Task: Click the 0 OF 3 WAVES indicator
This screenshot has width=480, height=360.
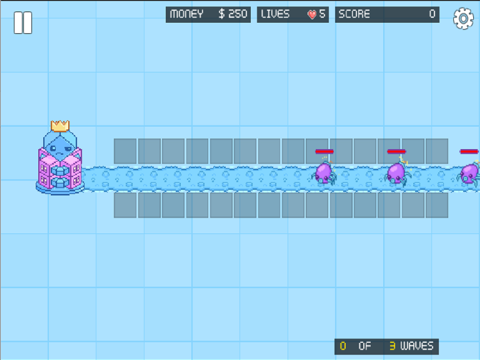Action: point(387,346)
